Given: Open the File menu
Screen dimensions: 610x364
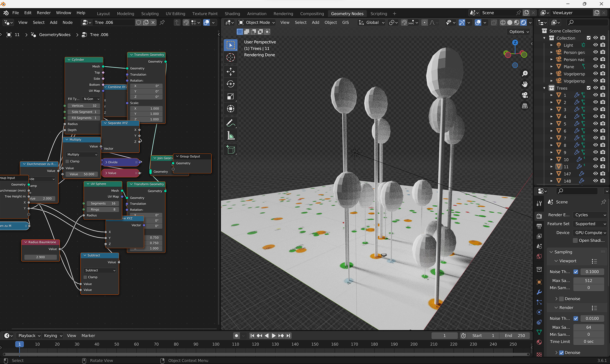Looking at the screenshot, I should point(16,13).
